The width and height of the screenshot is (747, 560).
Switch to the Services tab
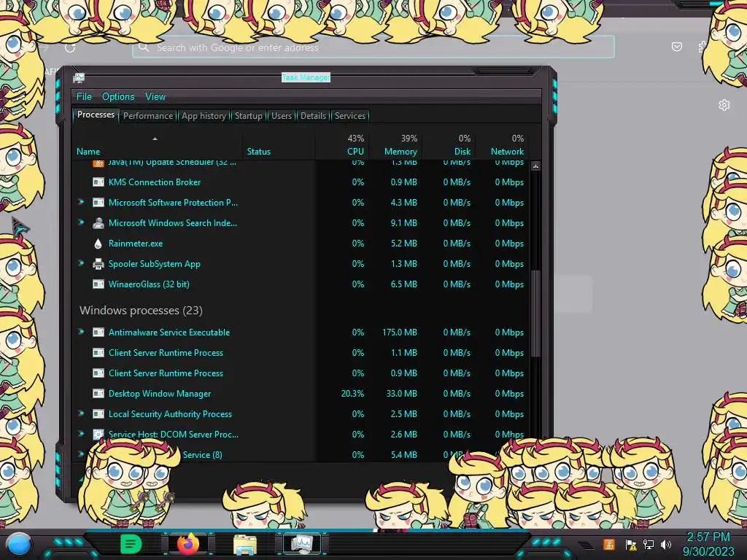tap(350, 116)
